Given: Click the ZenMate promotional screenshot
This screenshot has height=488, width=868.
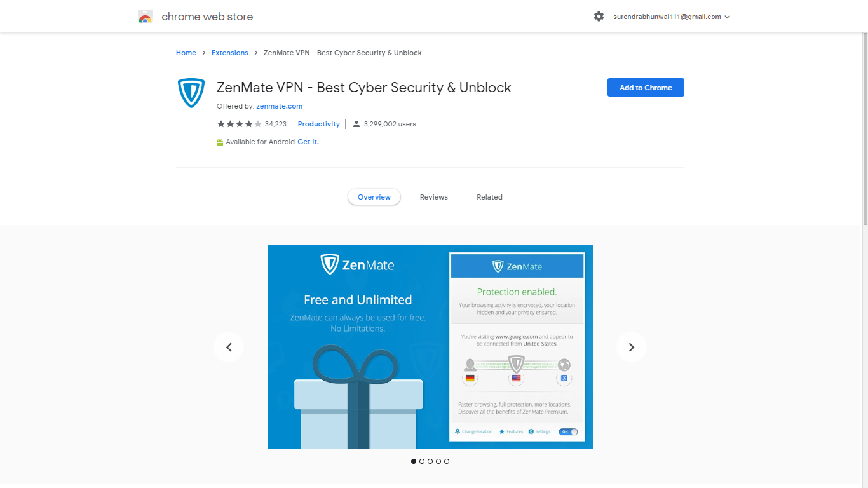Looking at the screenshot, I should point(430,347).
